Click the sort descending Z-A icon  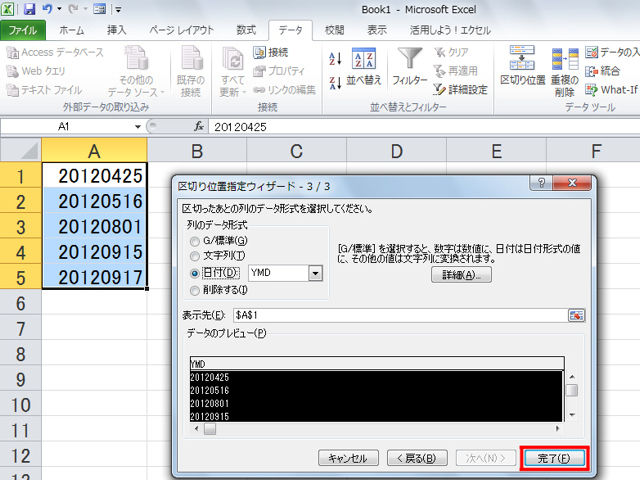click(334, 82)
